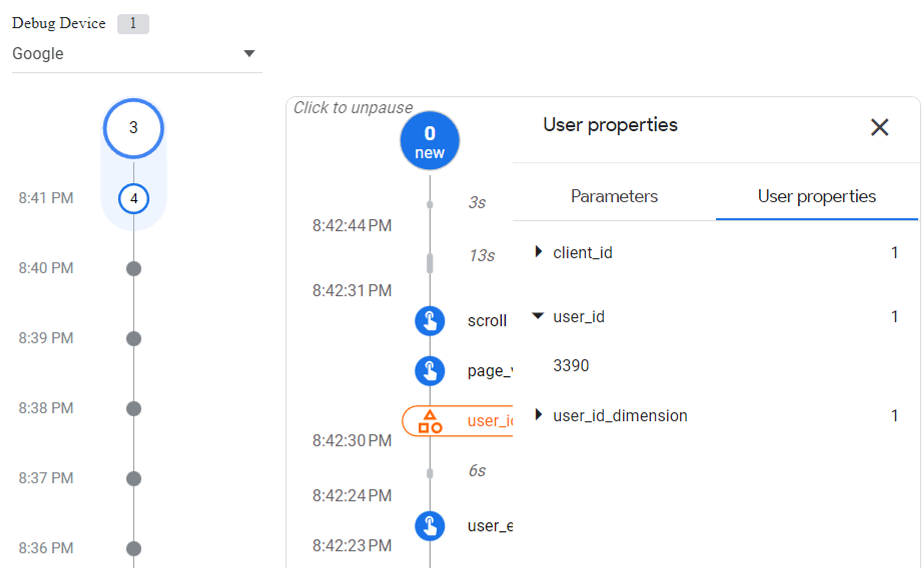Expand the client_id property
This screenshot has height=568, width=924.
tap(539, 252)
